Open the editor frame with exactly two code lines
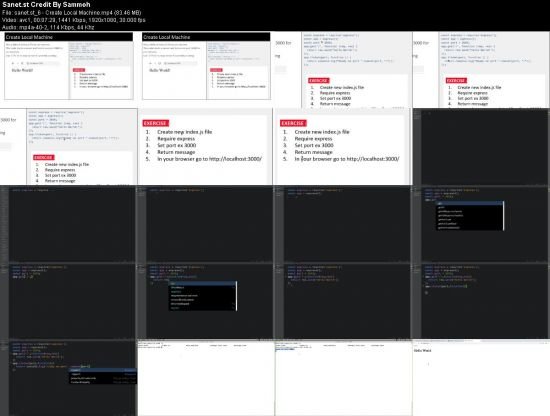 343,224
